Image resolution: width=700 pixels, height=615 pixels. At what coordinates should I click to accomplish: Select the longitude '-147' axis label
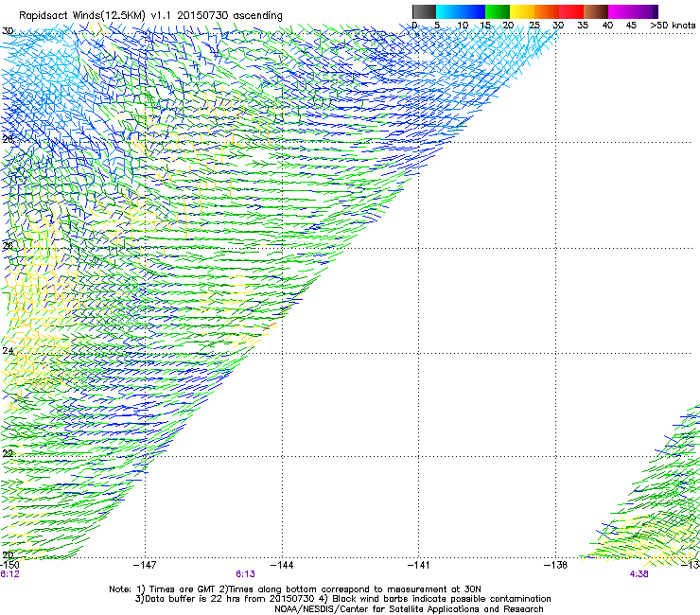(145, 565)
